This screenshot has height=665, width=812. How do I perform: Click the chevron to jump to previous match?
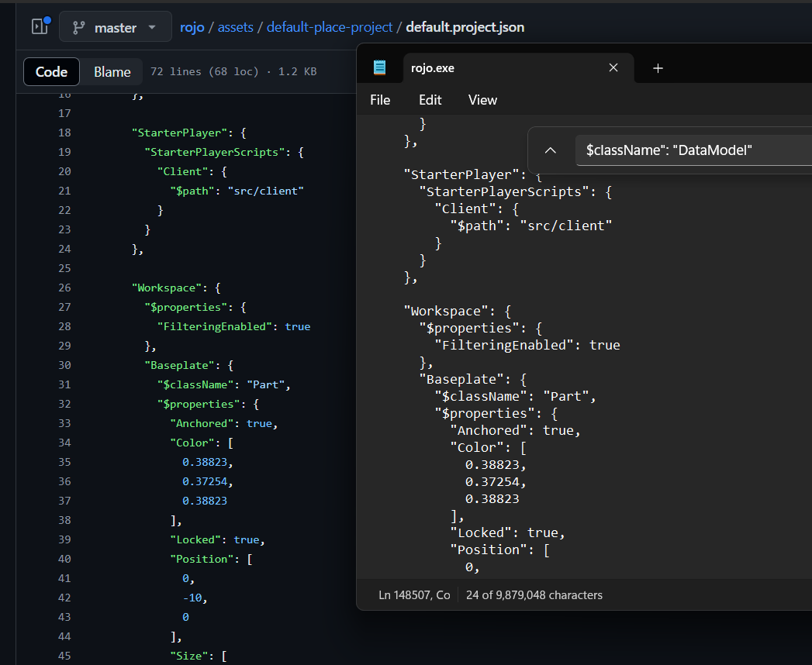coord(551,150)
